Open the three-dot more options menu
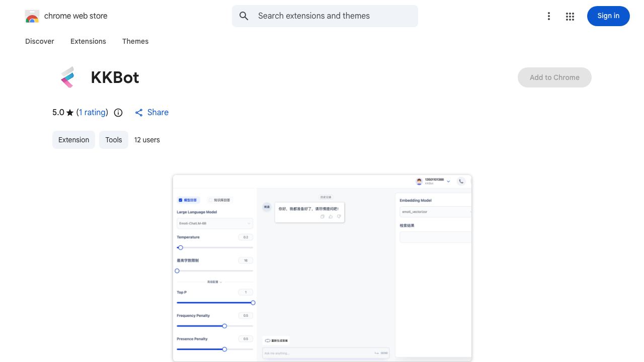The image size is (644, 362). pos(549,16)
